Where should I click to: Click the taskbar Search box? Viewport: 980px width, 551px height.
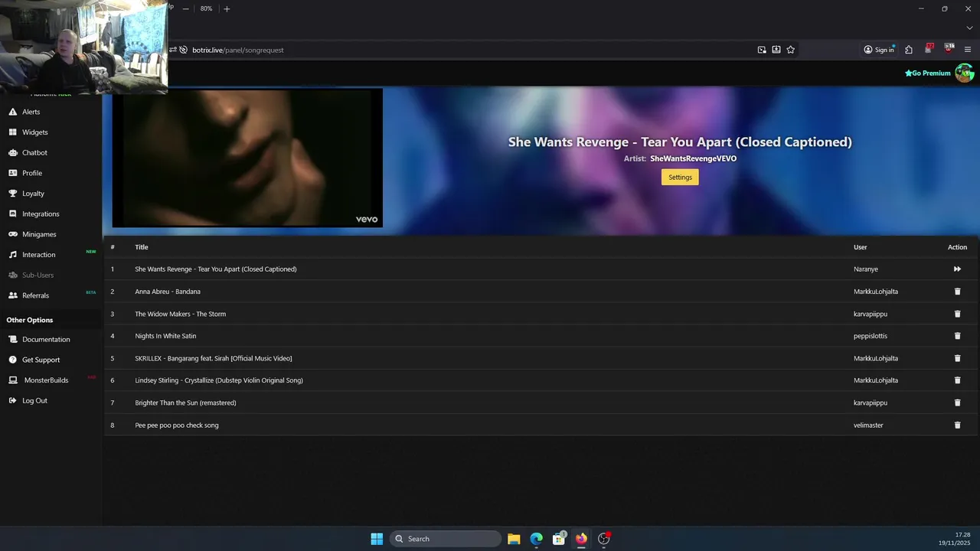click(446, 539)
